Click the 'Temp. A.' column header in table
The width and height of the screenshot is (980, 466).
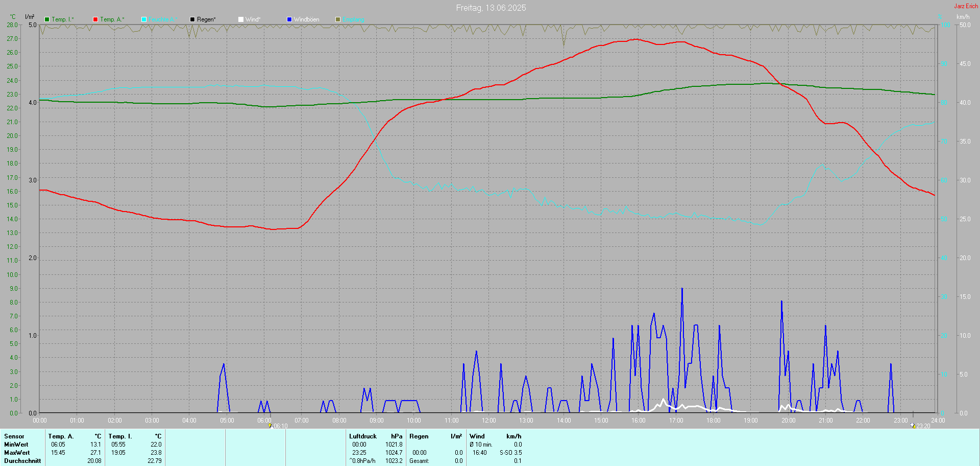click(61, 436)
